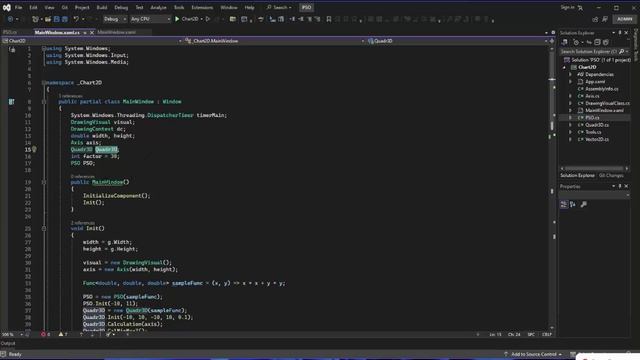Collapse the using directives outline toggle
This screenshot has height=360, width=640.
pyautogui.click(x=44, y=49)
